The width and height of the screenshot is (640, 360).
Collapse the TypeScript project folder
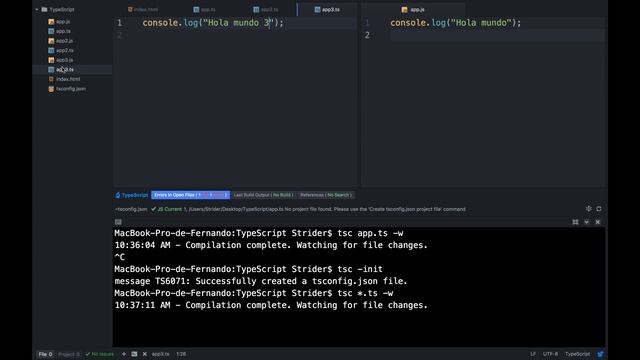pos(37,9)
